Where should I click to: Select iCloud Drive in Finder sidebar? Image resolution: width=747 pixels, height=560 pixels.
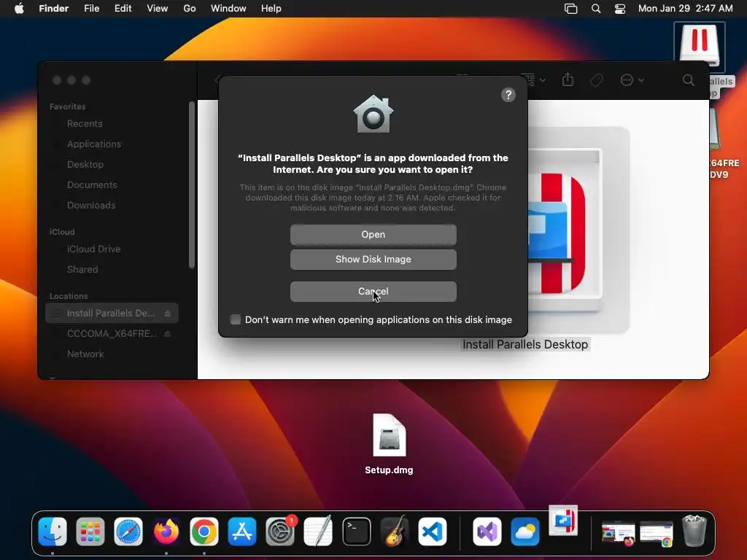click(93, 249)
